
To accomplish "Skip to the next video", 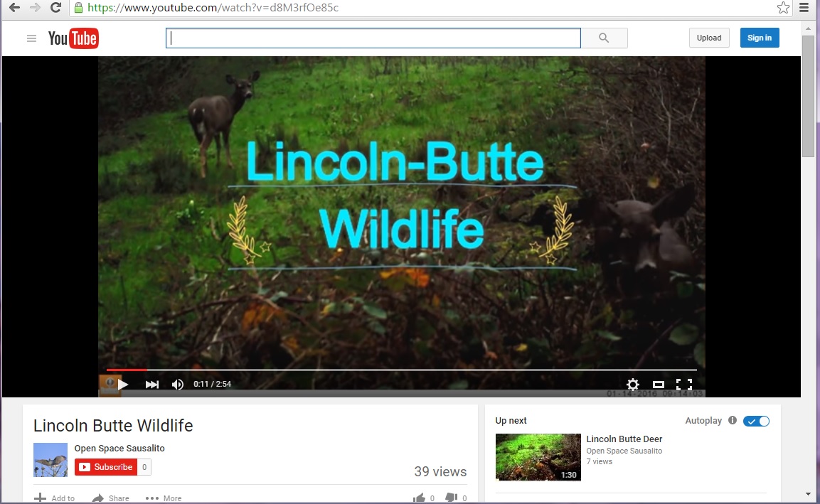I will 151,384.
